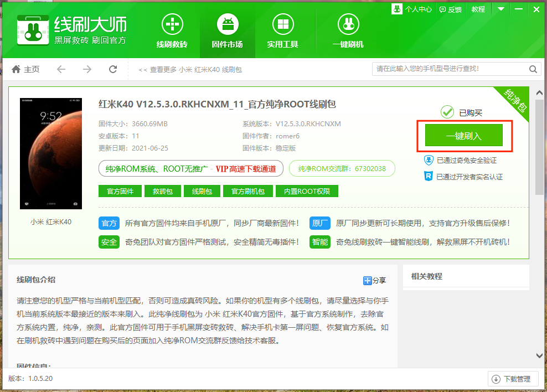Click the blue 官方 badge
The width and height of the screenshot is (547, 392).
pos(109,223)
